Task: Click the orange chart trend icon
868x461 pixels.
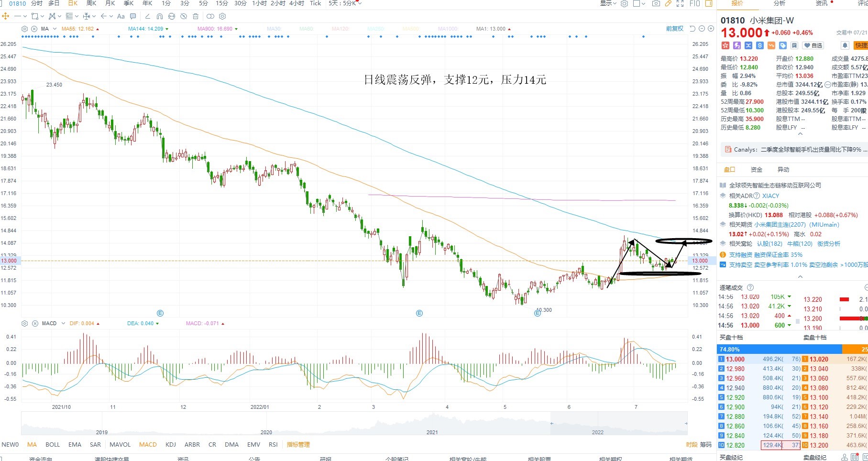Action: [771, 45]
